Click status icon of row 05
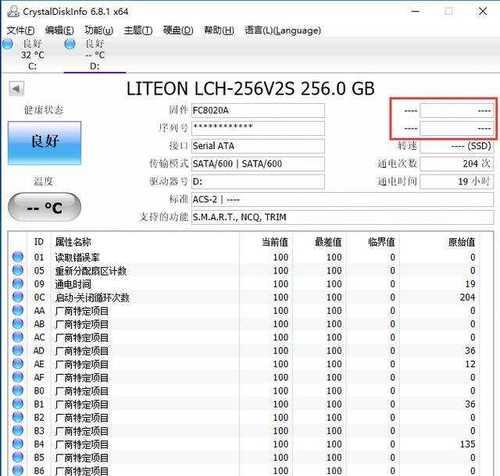The image size is (500, 476). point(18,270)
